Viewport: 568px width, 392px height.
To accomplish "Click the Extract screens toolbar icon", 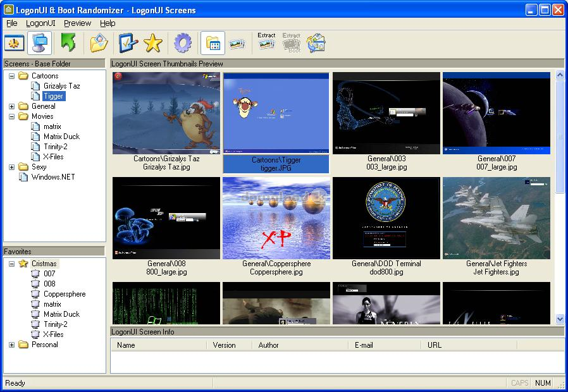I will pyautogui.click(x=266, y=41).
